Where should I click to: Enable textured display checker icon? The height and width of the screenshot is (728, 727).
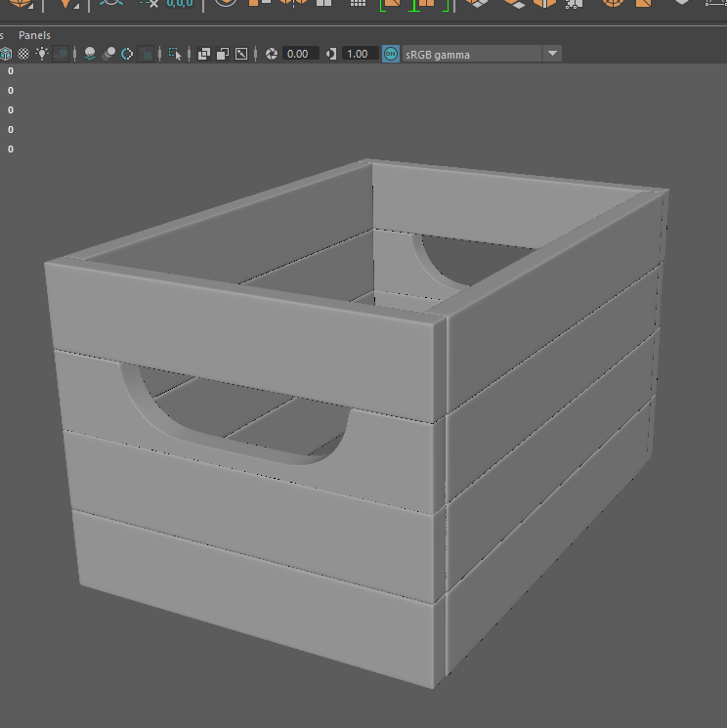click(23, 54)
